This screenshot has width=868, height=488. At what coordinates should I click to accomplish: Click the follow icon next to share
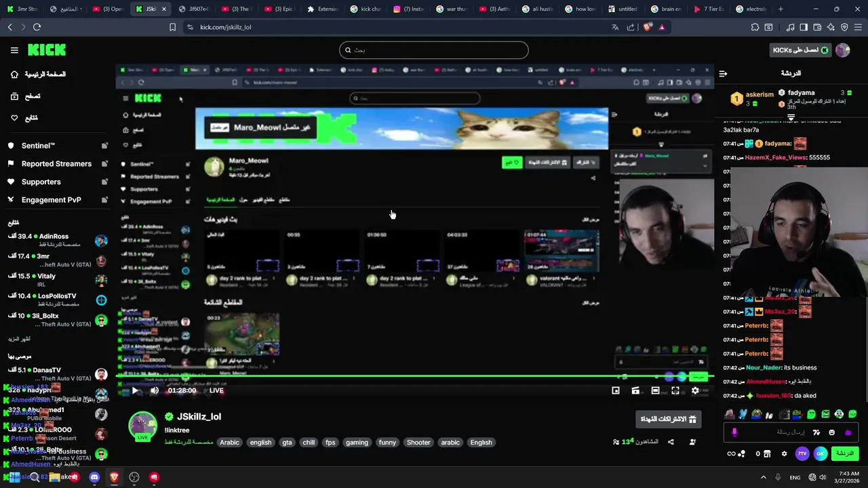[692, 442]
